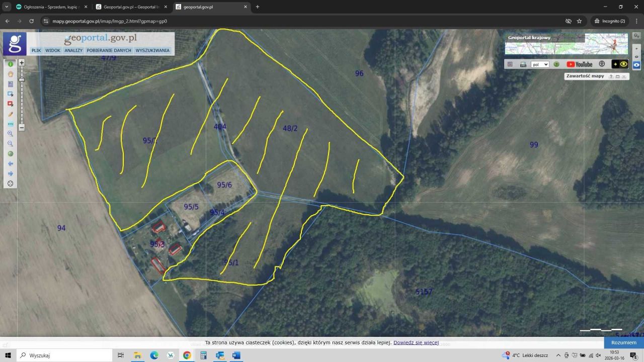Go to next map view arrow
The width and height of the screenshot is (644, 362).
tap(10, 173)
